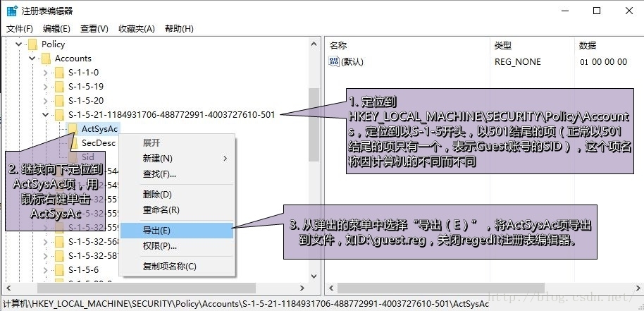The image size is (644, 311).
Task: Select the Accounts tree key
Action: 73,59
